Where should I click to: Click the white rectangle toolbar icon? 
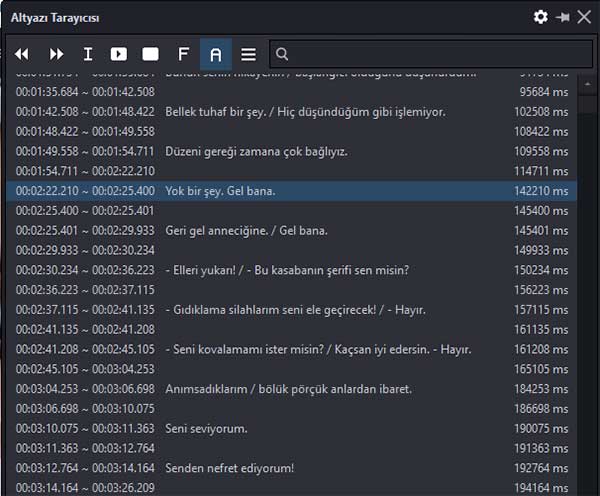pyautogui.click(x=150, y=54)
